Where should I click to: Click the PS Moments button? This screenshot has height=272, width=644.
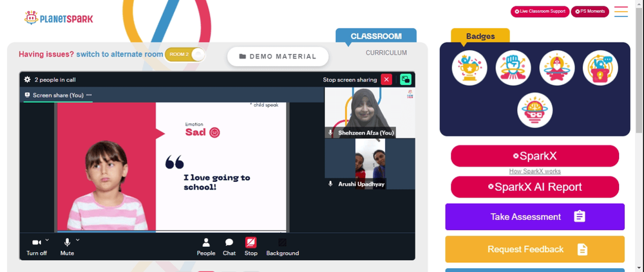click(x=590, y=12)
